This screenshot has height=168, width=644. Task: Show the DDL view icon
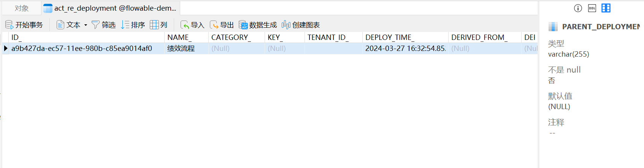tap(592, 8)
